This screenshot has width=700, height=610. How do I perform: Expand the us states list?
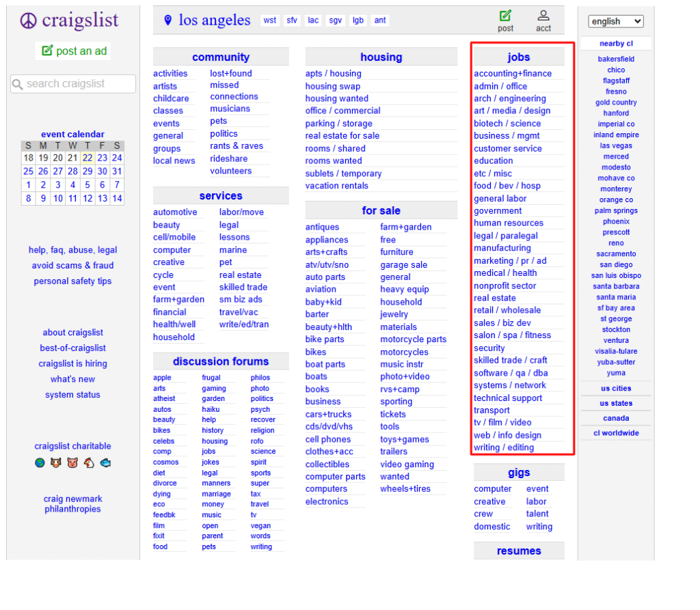616,404
